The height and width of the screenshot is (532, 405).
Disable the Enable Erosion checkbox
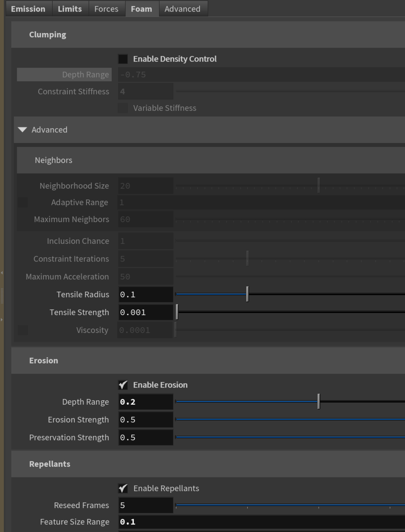(x=123, y=385)
